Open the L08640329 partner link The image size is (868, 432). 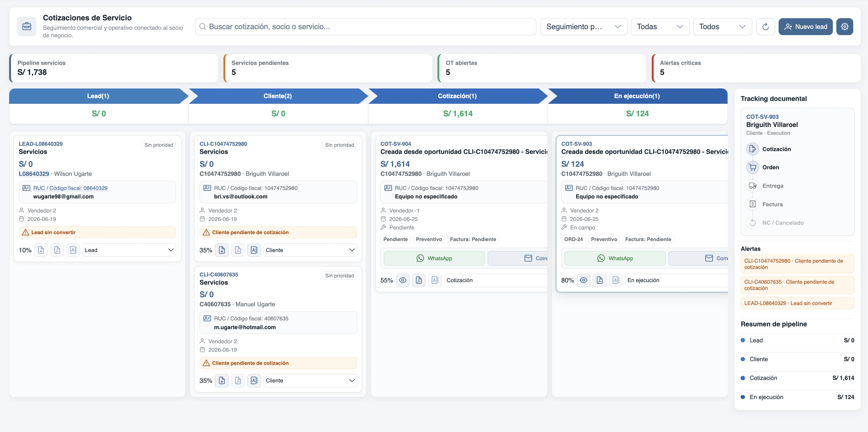[34, 174]
